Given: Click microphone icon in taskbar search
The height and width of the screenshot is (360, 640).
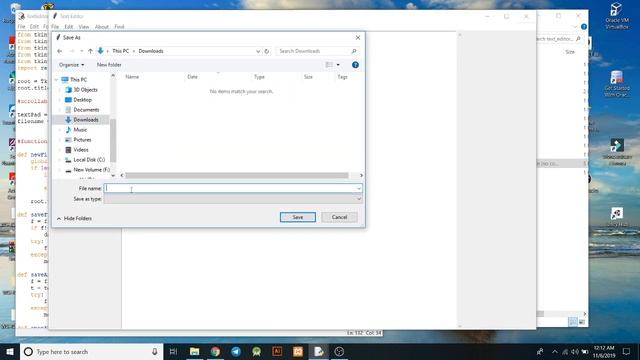Looking at the screenshot, I should [155, 351].
